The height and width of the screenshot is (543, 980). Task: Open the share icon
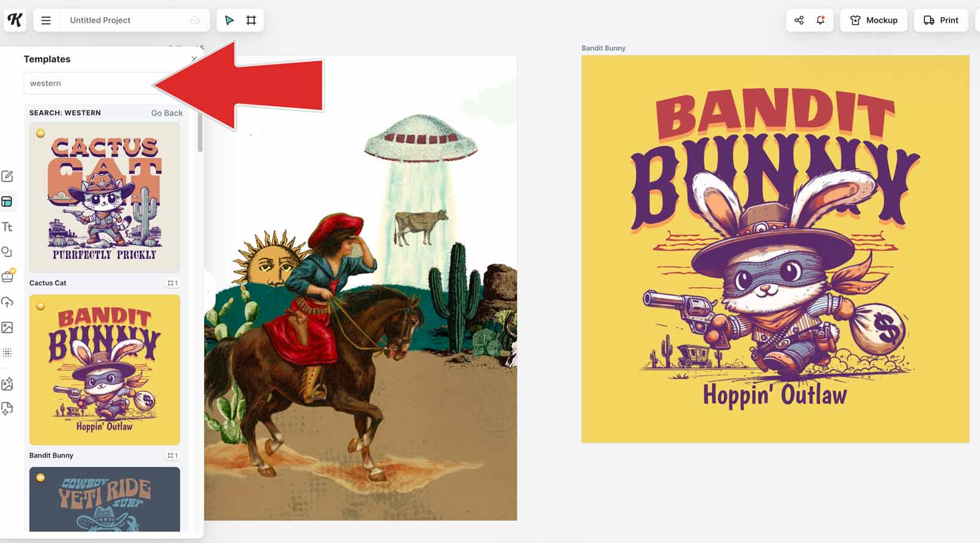tap(799, 20)
